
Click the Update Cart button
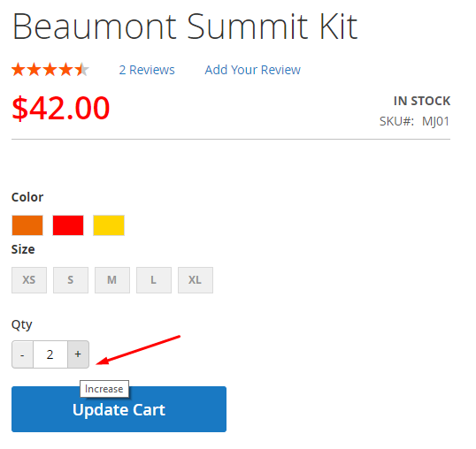coord(119,409)
